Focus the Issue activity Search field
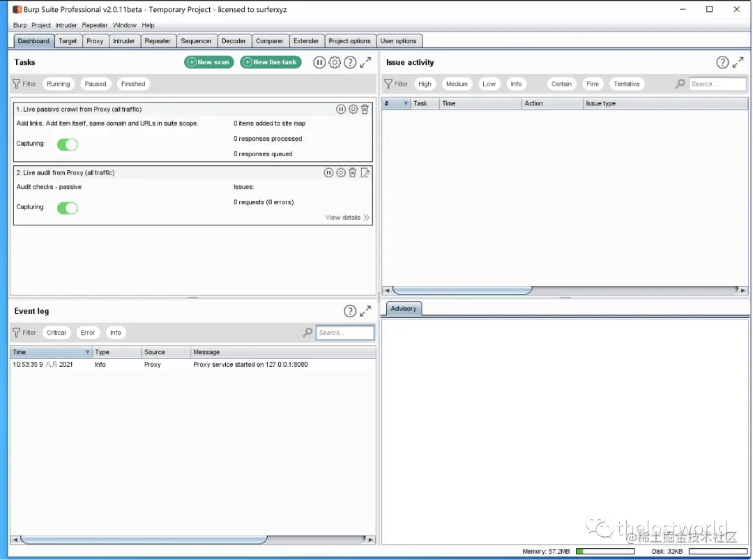Screen dimensions: 753x560 [717, 84]
